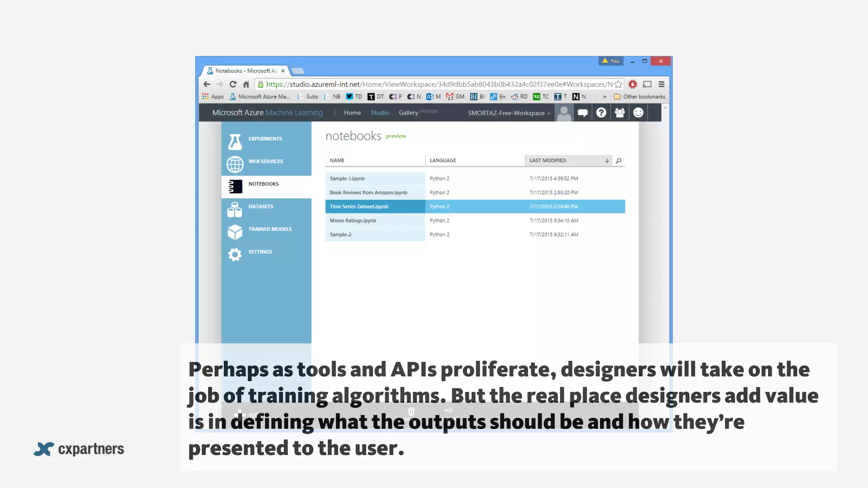Sort by Name column header
The width and height of the screenshot is (868, 488).
375,161
